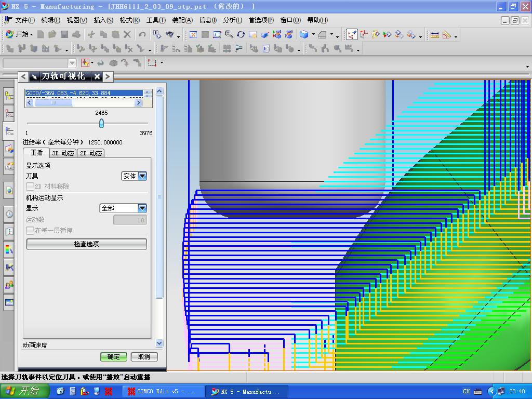Viewport: 532px width, 399px height.
Task: Click the Undo arrow icon
Action: click(x=142, y=35)
